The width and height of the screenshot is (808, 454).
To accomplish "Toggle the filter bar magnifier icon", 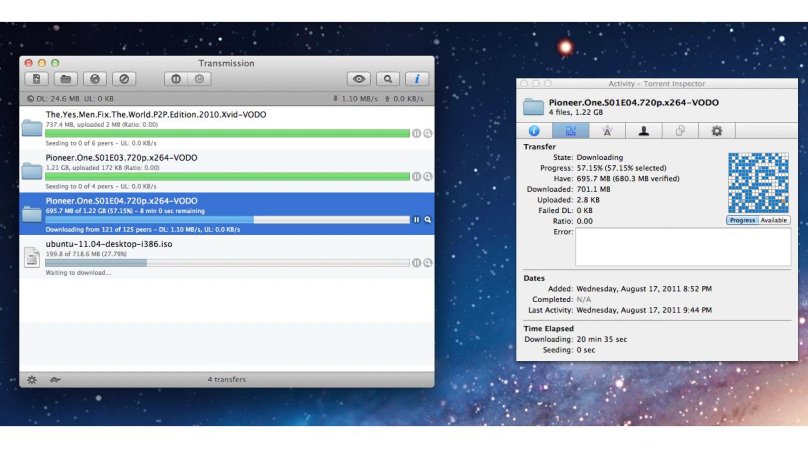I will pyautogui.click(x=388, y=79).
